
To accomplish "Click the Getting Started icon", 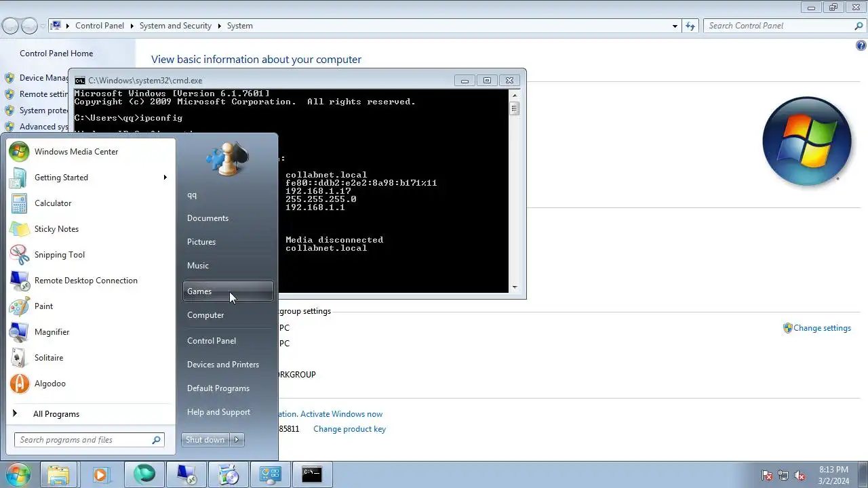I will point(19,178).
